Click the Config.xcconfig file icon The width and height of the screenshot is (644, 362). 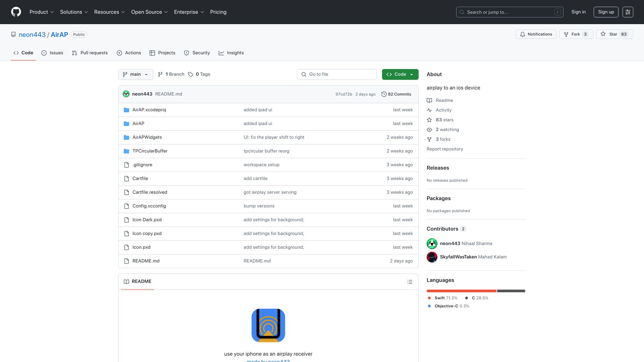pyautogui.click(x=126, y=206)
